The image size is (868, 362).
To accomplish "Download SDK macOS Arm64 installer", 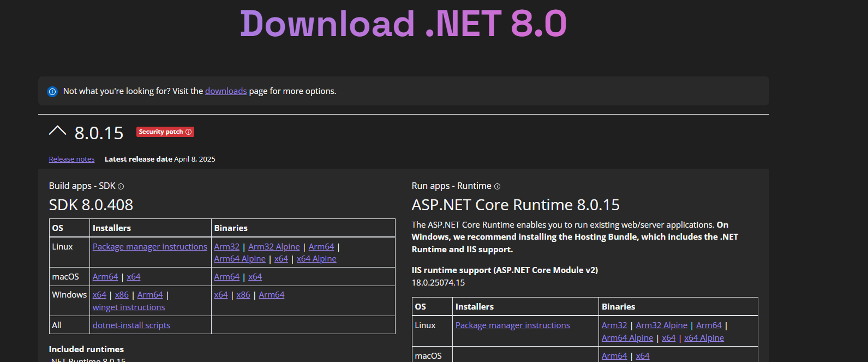I will [105, 277].
